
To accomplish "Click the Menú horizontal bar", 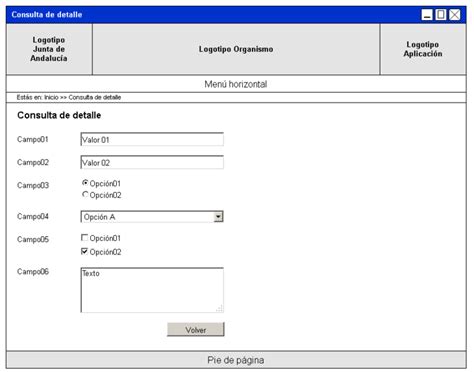I will [236, 84].
